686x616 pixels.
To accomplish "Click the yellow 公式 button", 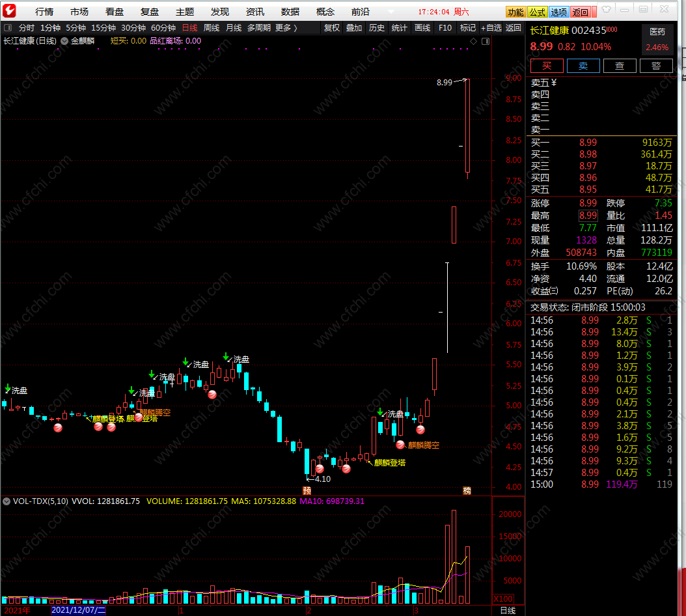I will click(x=537, y=12).
